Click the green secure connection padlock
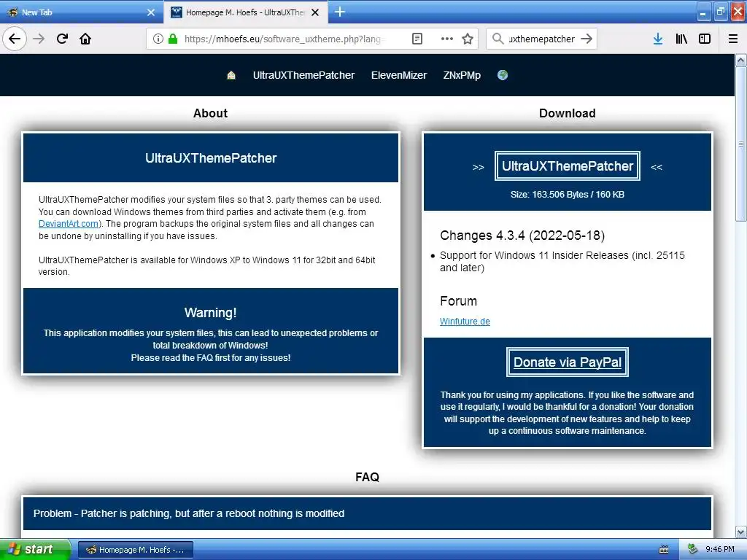747x560 pixels. [x=173, y=39]
